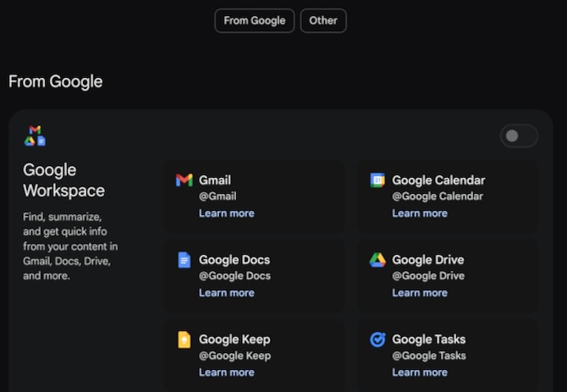The image size is (567, 392).
Task: Enable the Google Workspace toggle switch
Action: pyautogui.click(x=519, y=136)
